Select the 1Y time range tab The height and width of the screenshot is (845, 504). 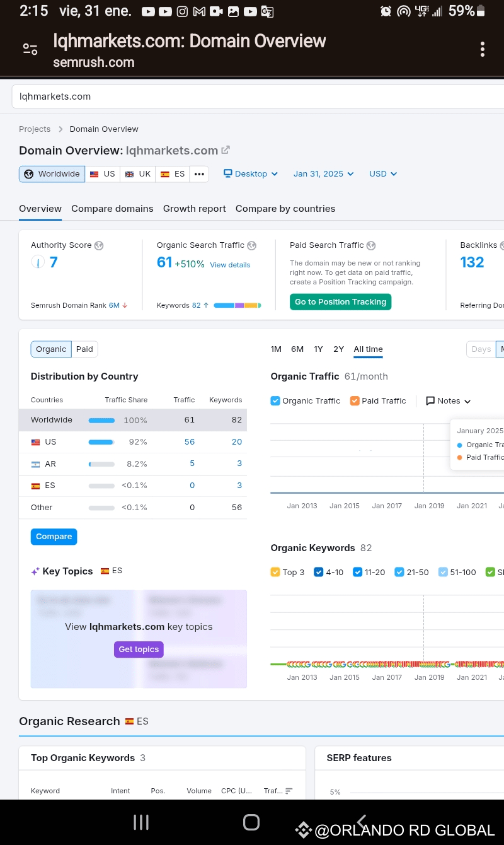point(318,349)
